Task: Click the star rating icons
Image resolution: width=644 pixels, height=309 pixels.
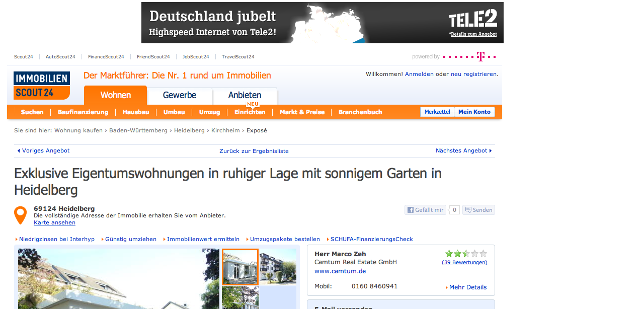Action: (466, 254)
